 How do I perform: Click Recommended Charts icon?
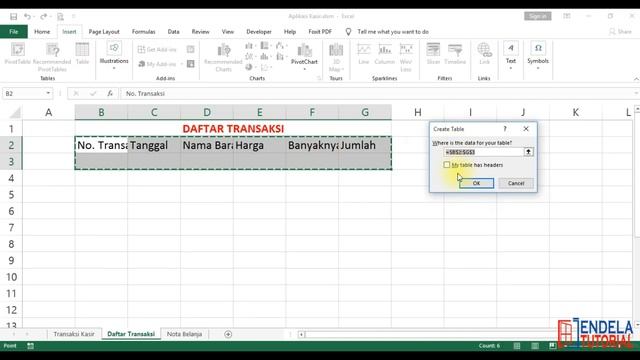[223, 57]
